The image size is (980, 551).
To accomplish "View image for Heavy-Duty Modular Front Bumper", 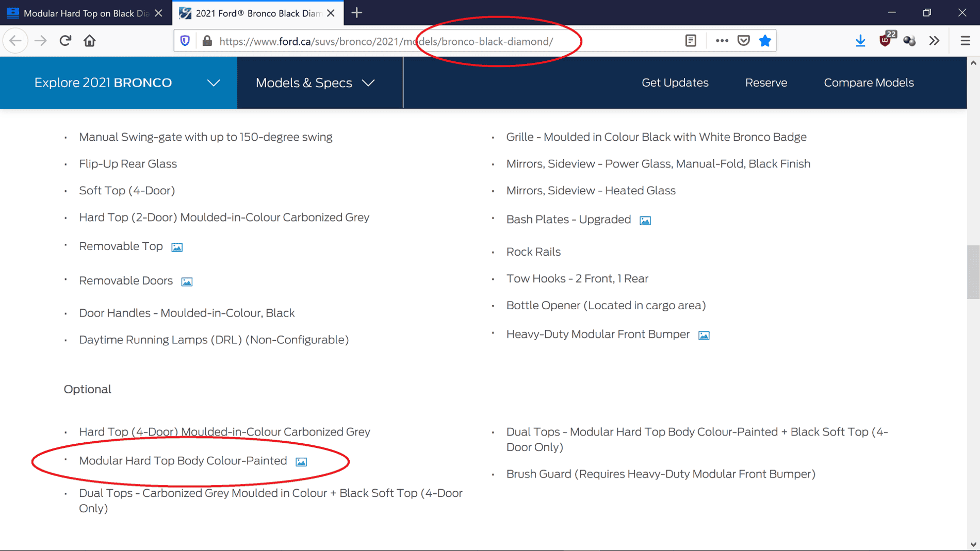I will coord(704,336).
